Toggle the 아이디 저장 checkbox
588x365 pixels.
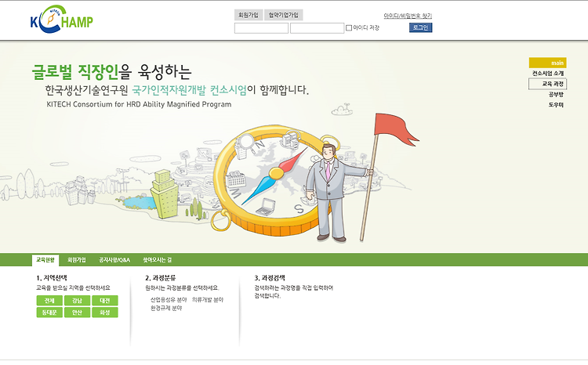coord(349,27)
